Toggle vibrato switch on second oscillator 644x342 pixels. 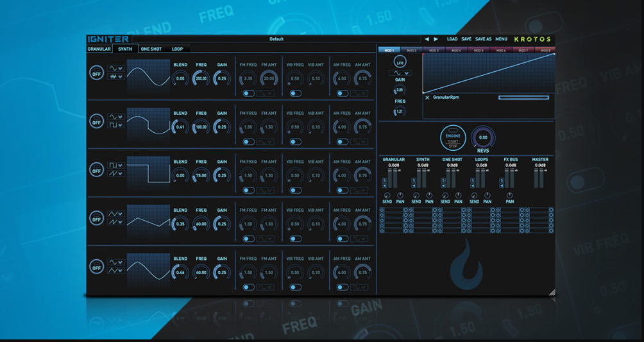point(295,142)
